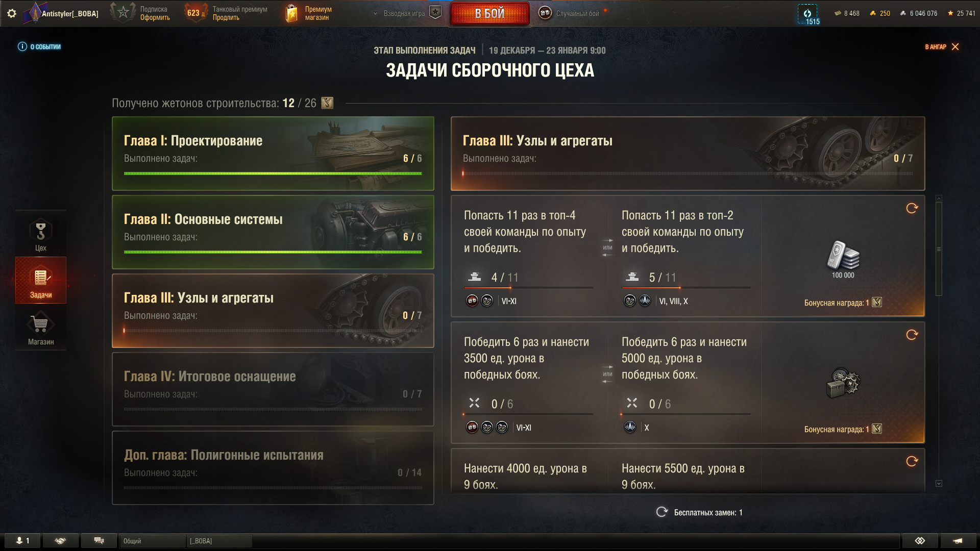Open the Общий chat channel tab
The image size is (980, 551).
[x=152, y=541]
